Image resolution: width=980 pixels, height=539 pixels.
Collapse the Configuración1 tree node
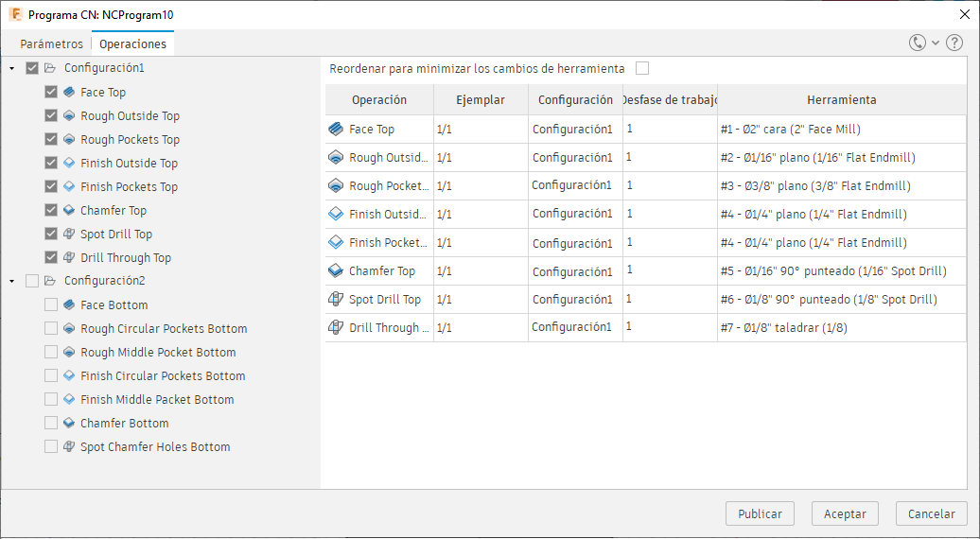point(10,68)
